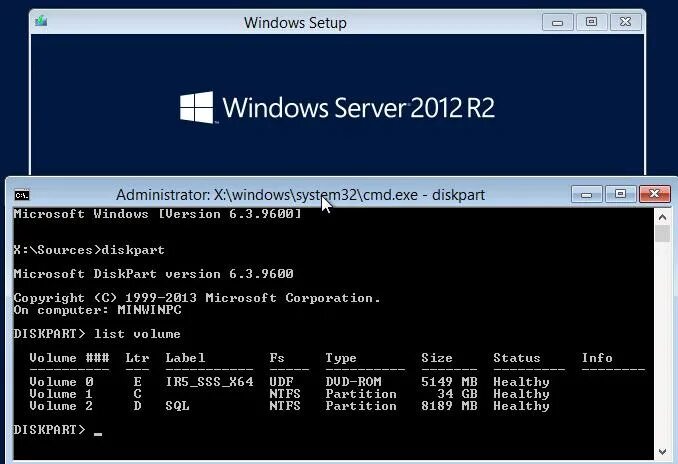Minimize the diskpart command prompt window
Image resolution: width=678 pixels, height=464 pixels.
coord(586,194)
